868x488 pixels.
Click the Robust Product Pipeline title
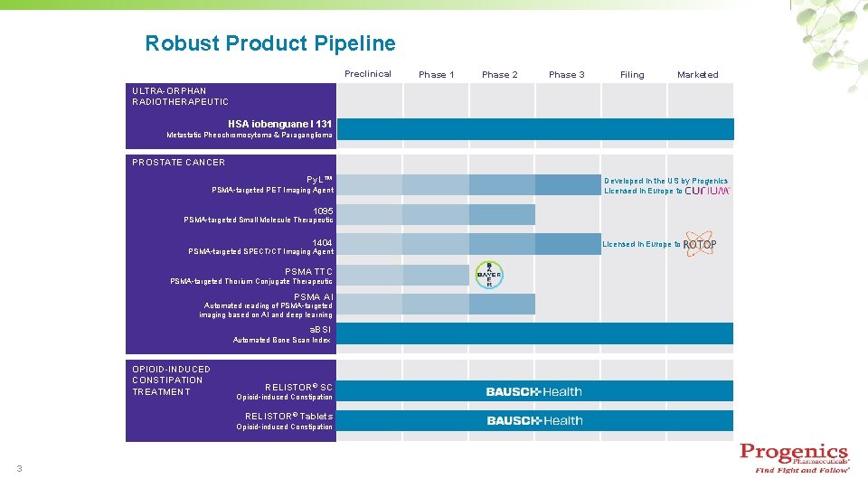tap(270, 43)
